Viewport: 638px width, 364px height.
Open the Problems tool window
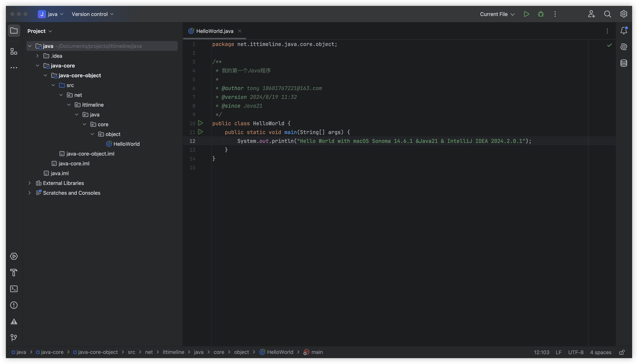pos(14,305)
